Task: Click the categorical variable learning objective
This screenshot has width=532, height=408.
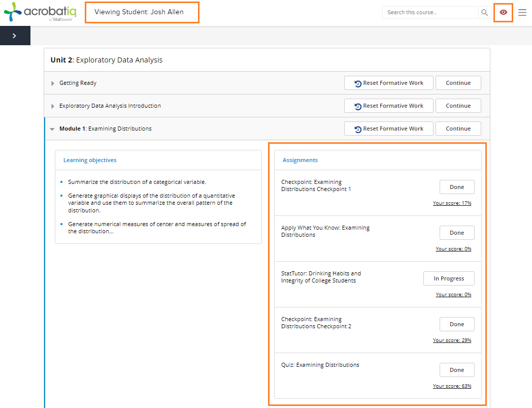Action: pyautogui.click(x=137, y=182)
